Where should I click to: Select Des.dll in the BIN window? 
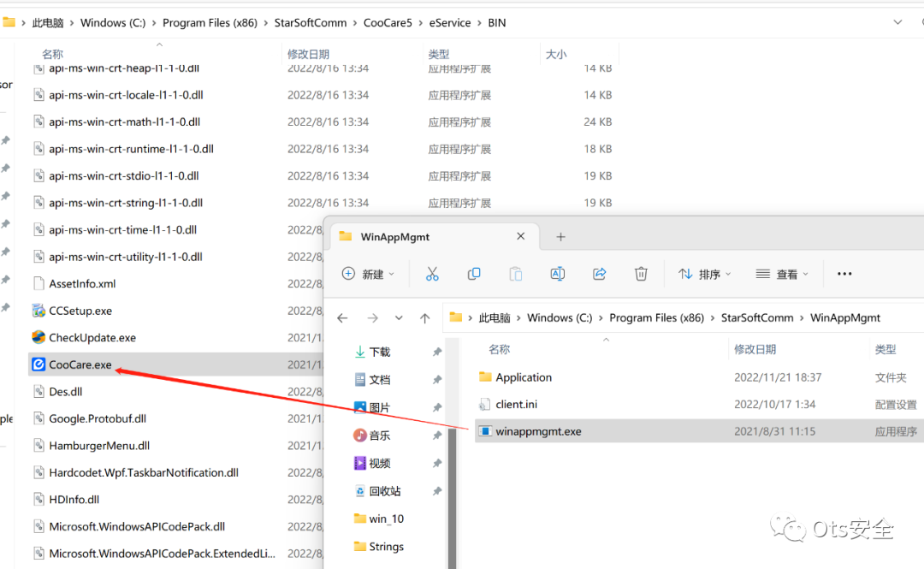click(x=65, y=392)
